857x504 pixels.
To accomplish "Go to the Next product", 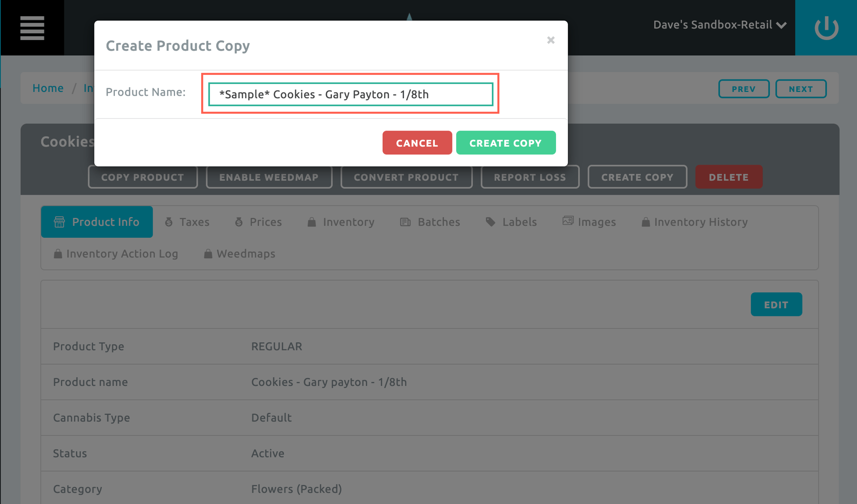I will tap(800, 89).
